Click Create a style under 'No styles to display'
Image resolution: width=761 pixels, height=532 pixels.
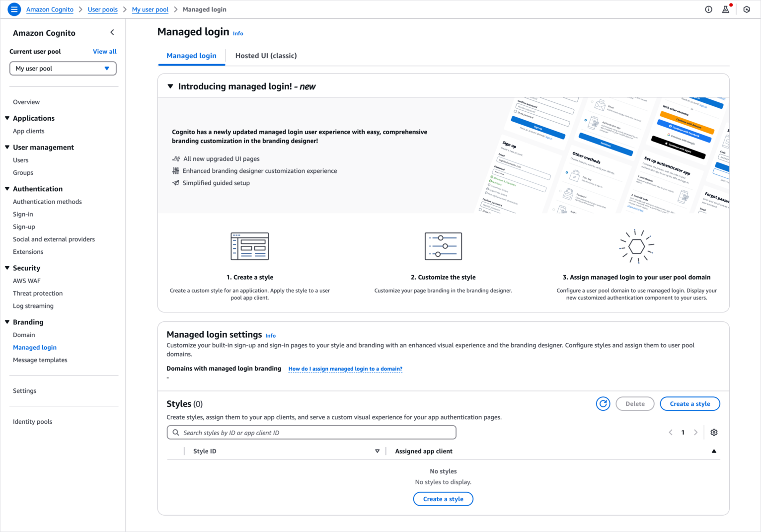pyautogui.click(x=443, y=499)
